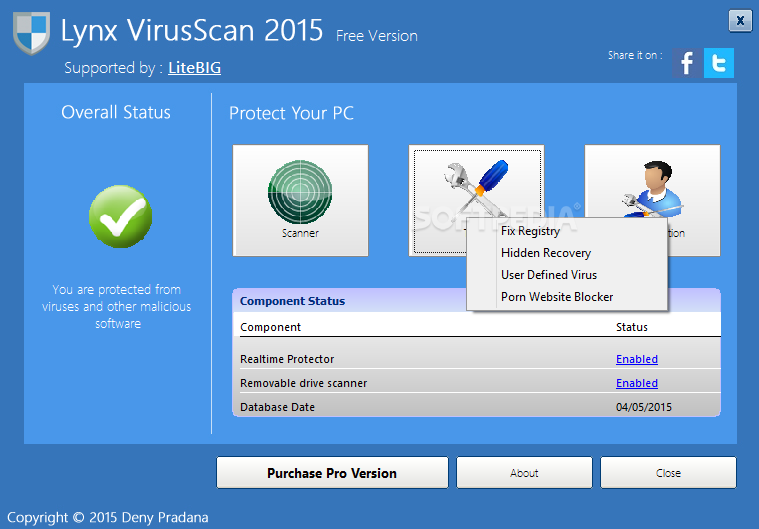Screen dimensions: 759x529
Task: Click the Free Version label
Action: 377,36
